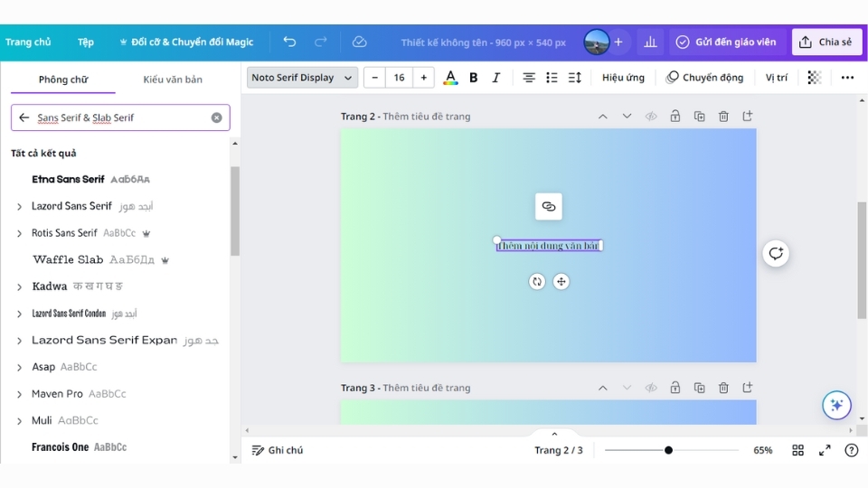This screenshot has width=868, height=488.
Task: Move page 2 down
Action: 627,117
